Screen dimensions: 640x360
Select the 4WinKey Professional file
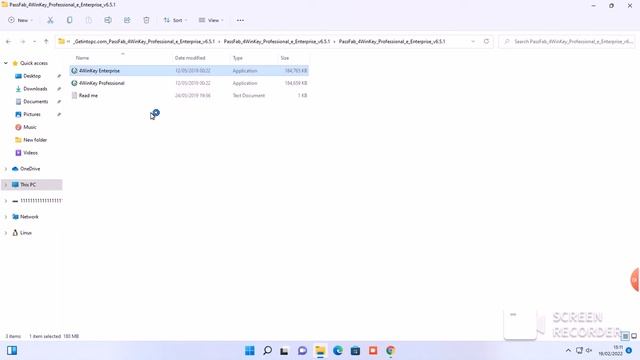(x=189, y=83)
